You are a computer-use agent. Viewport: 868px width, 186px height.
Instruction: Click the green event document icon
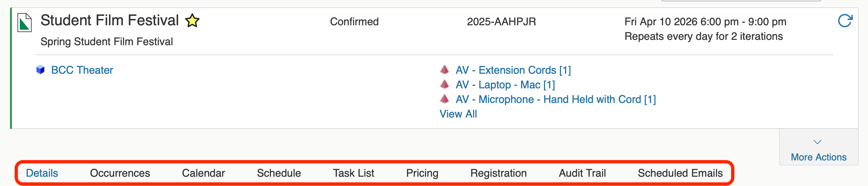(x=24, y=23)
